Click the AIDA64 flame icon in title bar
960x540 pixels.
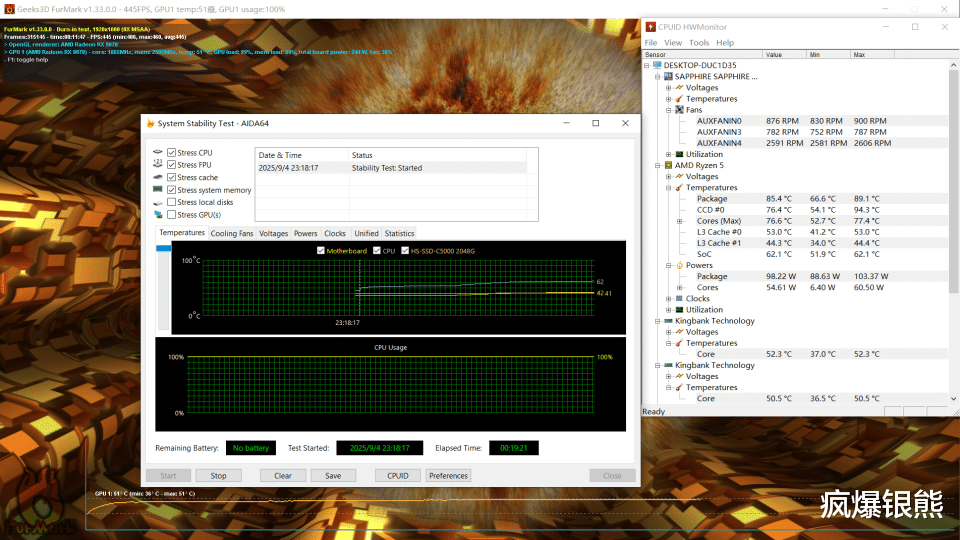[150, 123]
